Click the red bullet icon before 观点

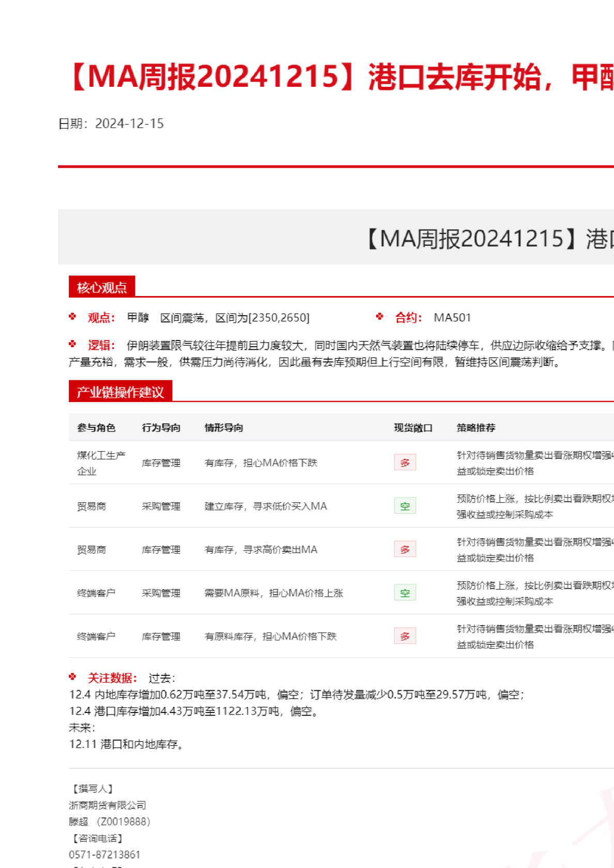click(72, 317)
